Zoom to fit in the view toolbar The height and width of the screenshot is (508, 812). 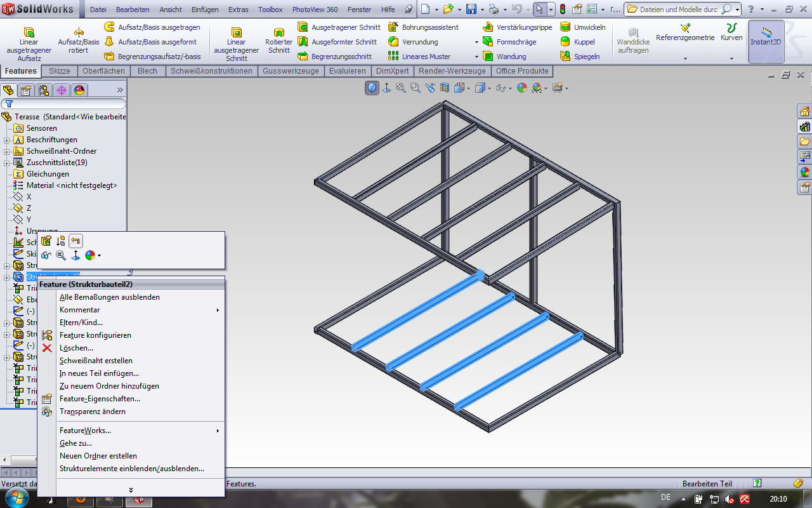401,88
